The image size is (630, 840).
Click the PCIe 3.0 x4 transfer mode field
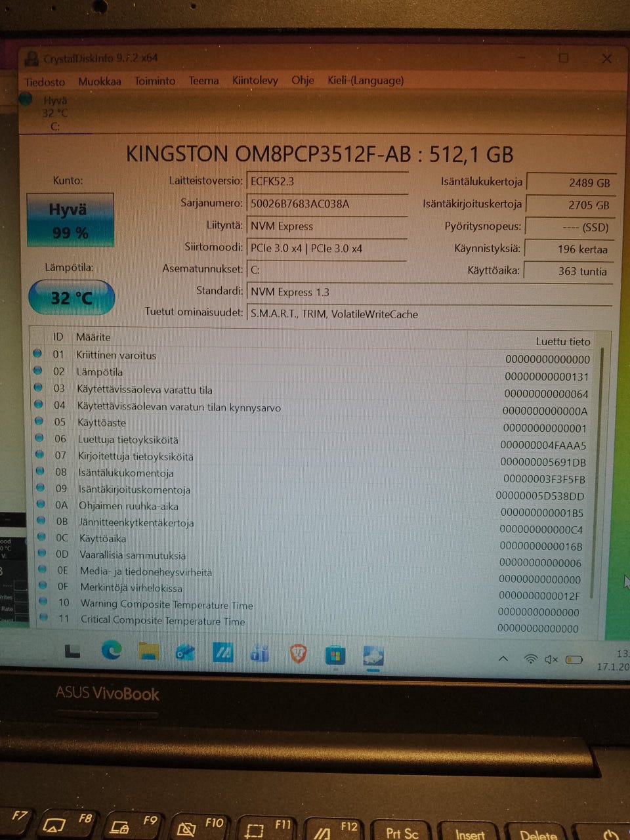pos(326,248)
